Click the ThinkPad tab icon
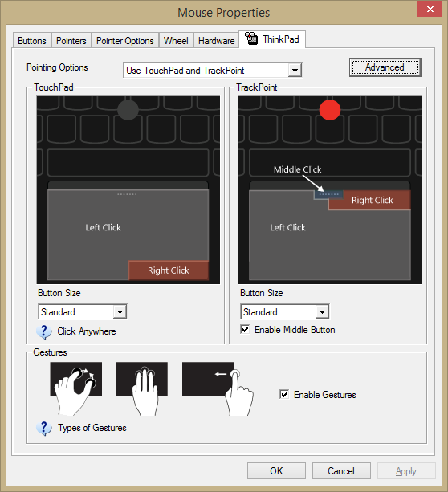Viewport: 448px width, 492px height. click(x=251, y=39)
